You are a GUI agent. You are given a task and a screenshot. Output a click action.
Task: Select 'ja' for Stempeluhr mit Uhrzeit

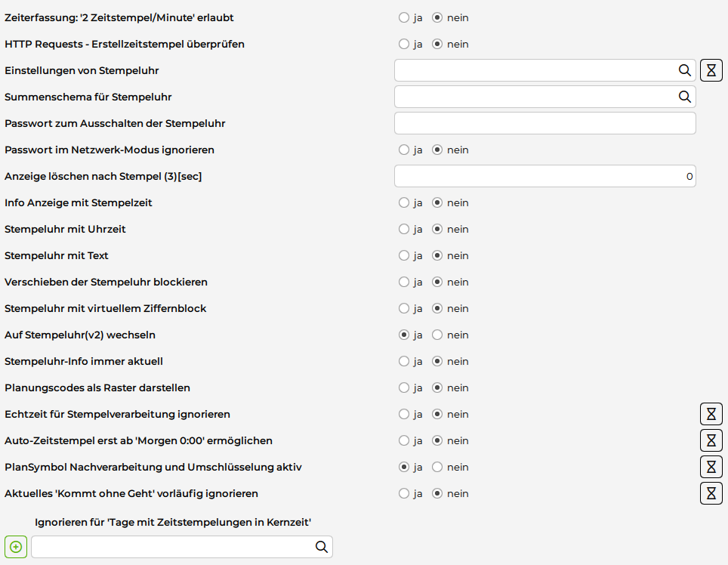click(x=404, y=229)
